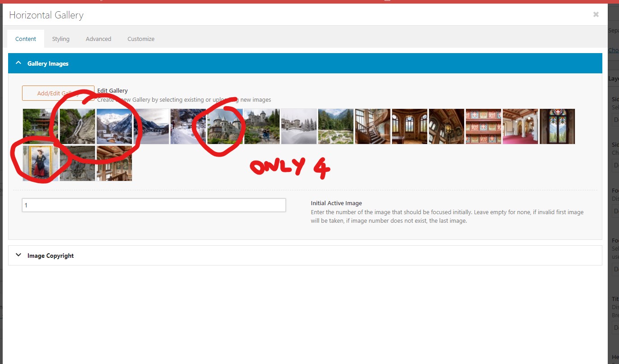The width and height of the screenshot is (619, 364).
Task: Select the snowy mountain chalet thumbnail
Action: click(x=114, y=126)
